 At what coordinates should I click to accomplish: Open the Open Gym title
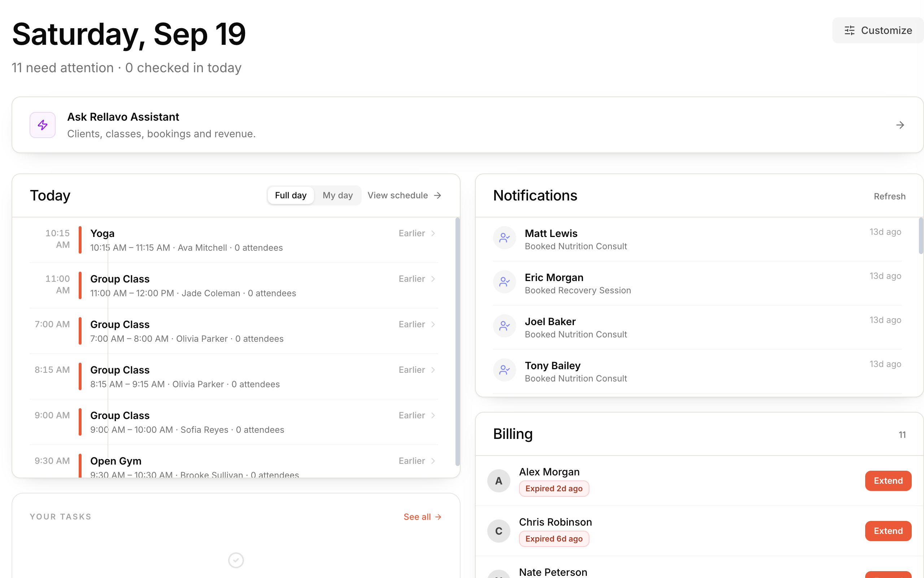click(x=116, y=461)
